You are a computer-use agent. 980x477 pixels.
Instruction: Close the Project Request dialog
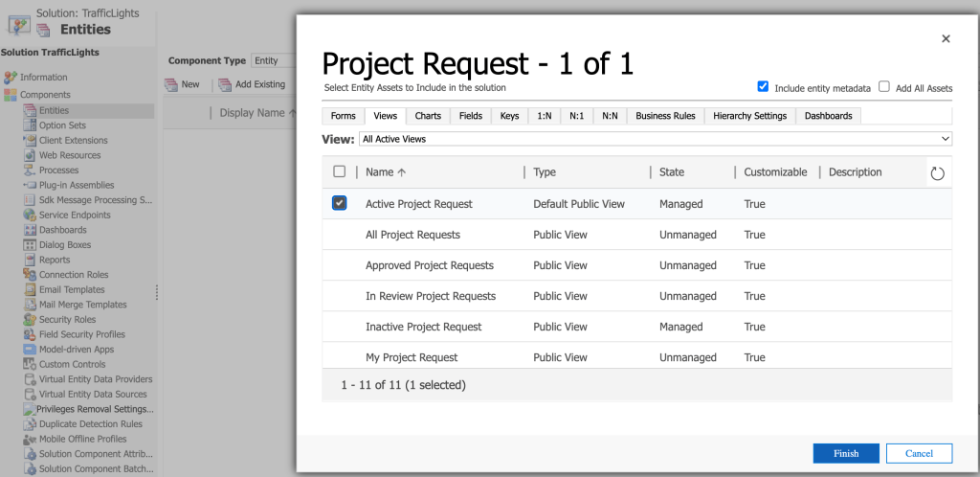coord(946,38)
